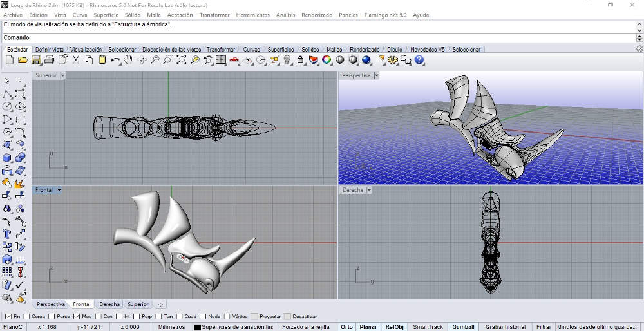The width and height of the screenshot is (644, 331).
Task: Click the four-viewport layout icon
Action: point(221,60)
